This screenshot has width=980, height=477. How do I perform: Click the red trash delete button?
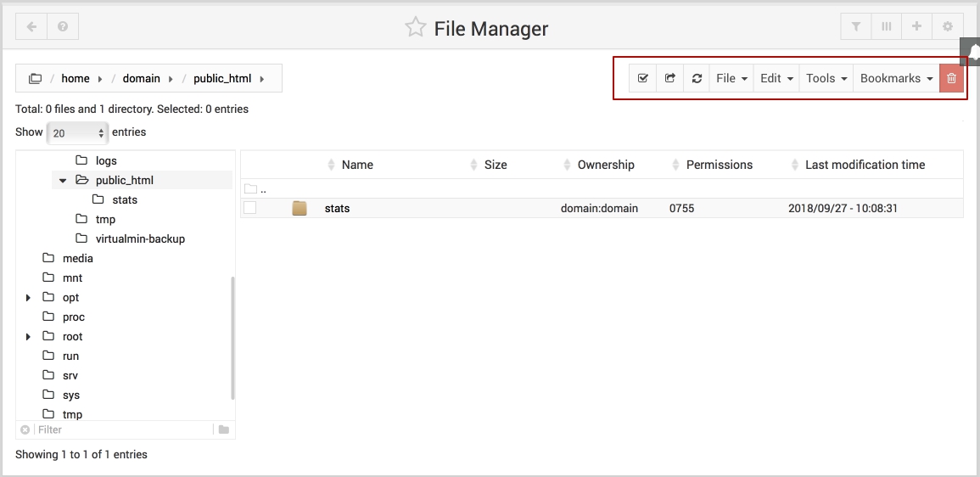[951, 78]
